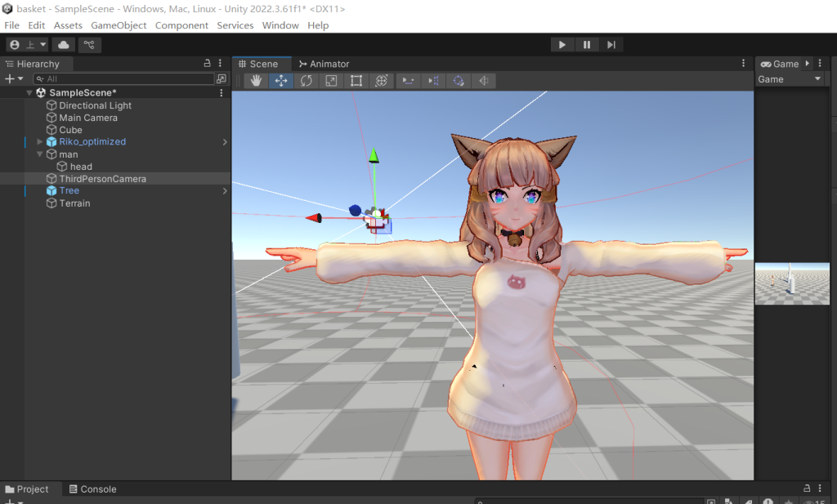Screen dimensions: 837x504
Task: Select the Move tool in Scene toolbar
Action: coord(281,80)
